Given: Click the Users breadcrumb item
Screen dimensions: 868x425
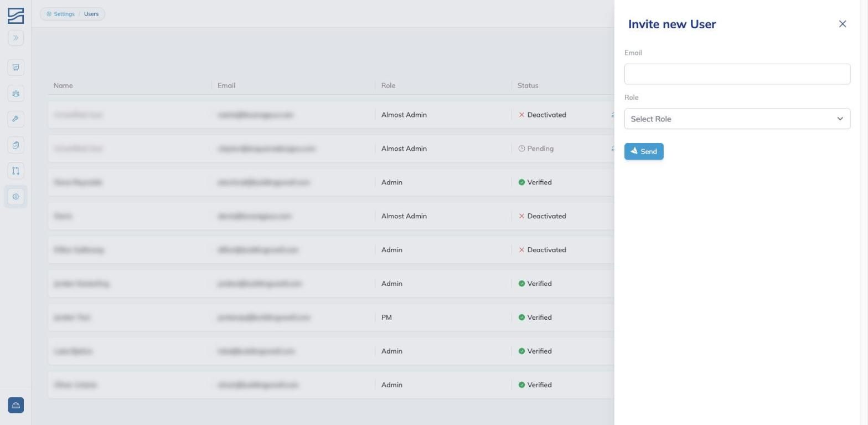Looking at the screenshot, I should coord(91,14).
